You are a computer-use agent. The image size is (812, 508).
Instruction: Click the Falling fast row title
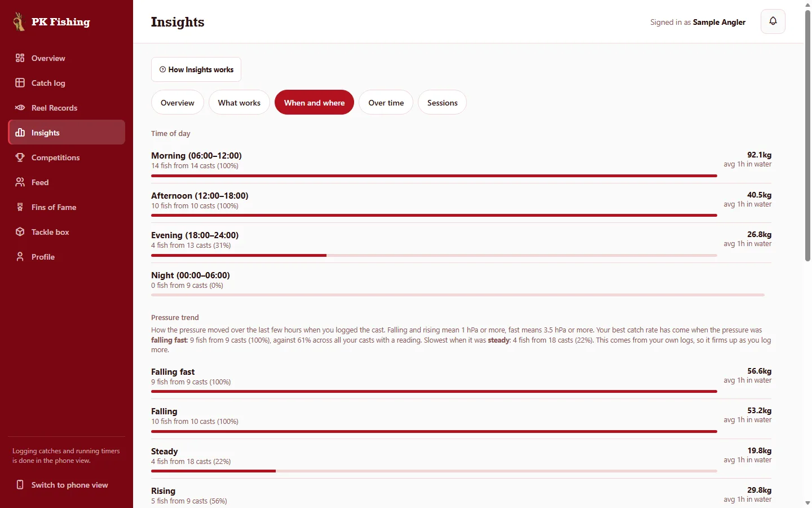click(x=173, y=371)
